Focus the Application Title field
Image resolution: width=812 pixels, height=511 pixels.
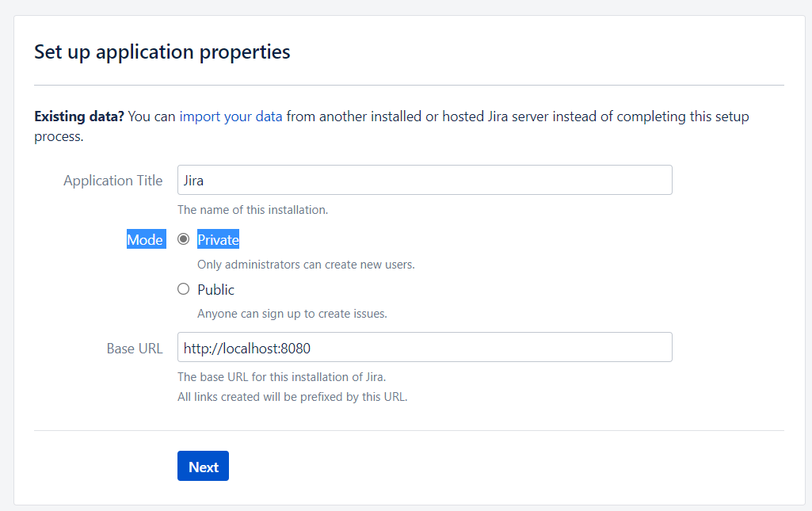click(x=425, y=180)
